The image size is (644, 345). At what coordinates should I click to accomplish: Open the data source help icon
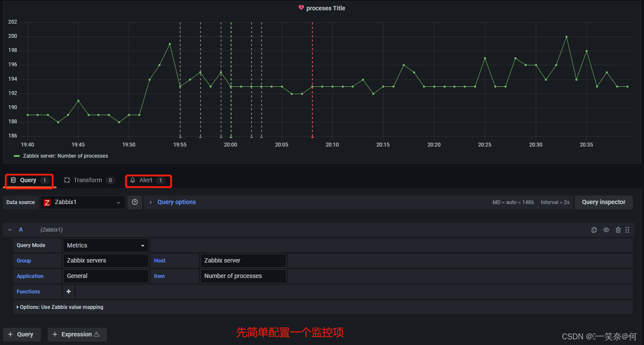click(135, 202)
